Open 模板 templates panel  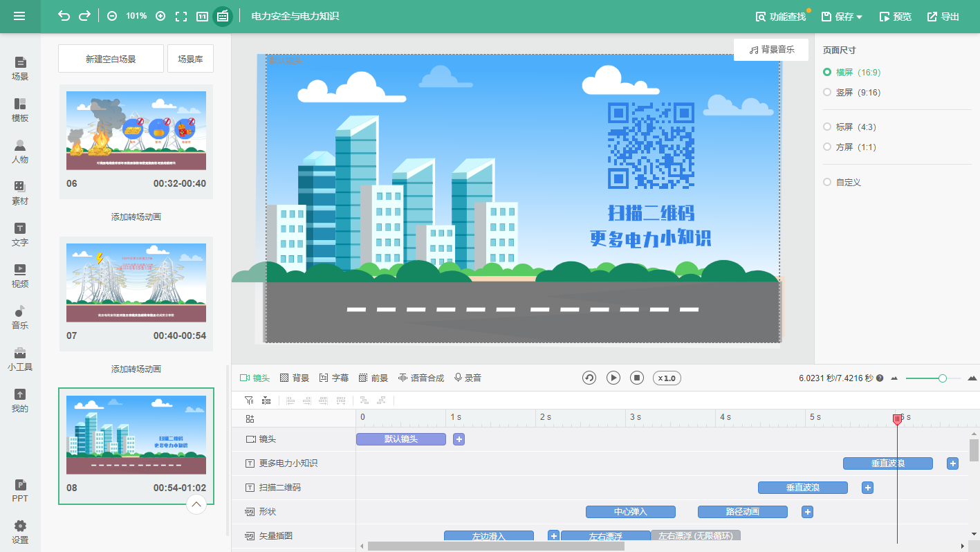pyautogui.click(x=20, y=110)
